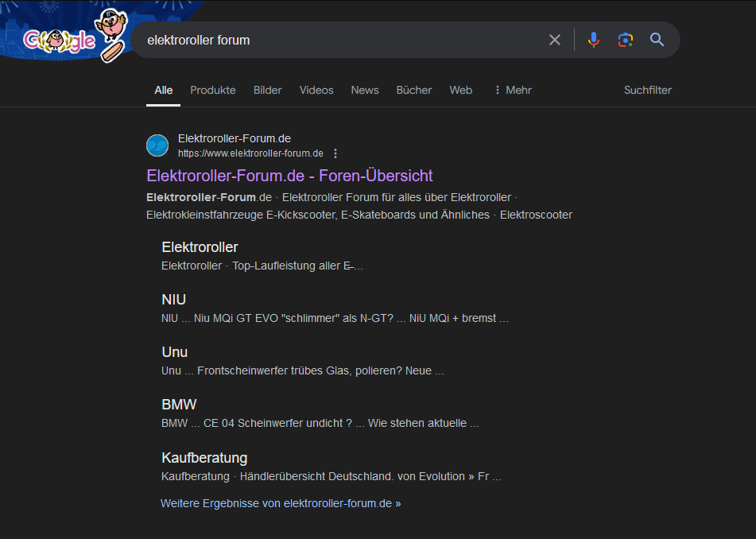Select the Produkte tab
The image size is (756, 539).
(x=213, y=90)
